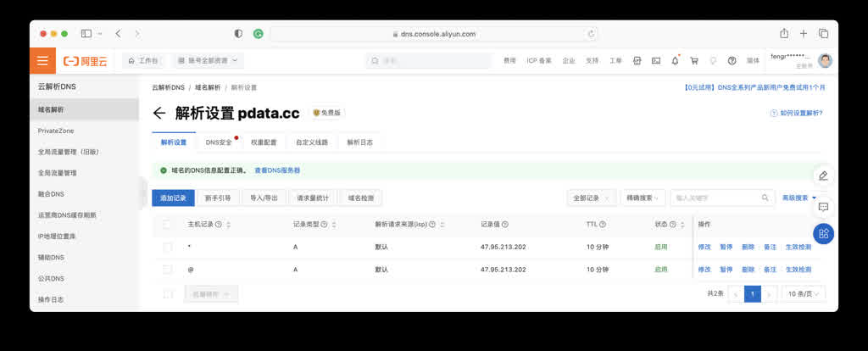868x351 pixels.
Task: Switch to the 解析日志 tab
Action: [359, 142]
